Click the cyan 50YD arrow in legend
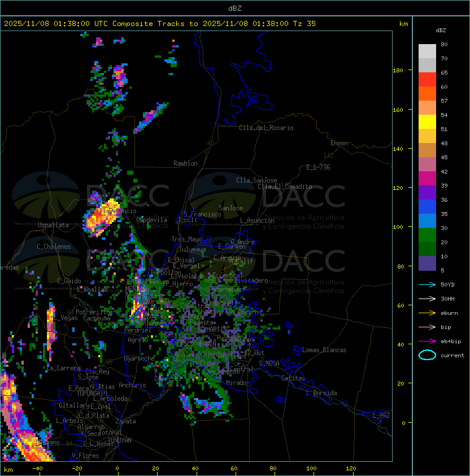 tap(427, 284)
